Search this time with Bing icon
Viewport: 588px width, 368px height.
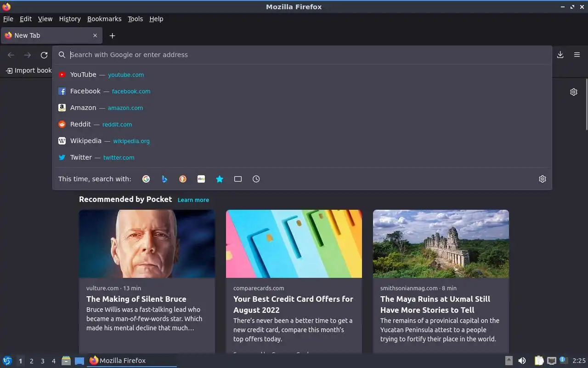pyautogui.click(x=164, y=179)
